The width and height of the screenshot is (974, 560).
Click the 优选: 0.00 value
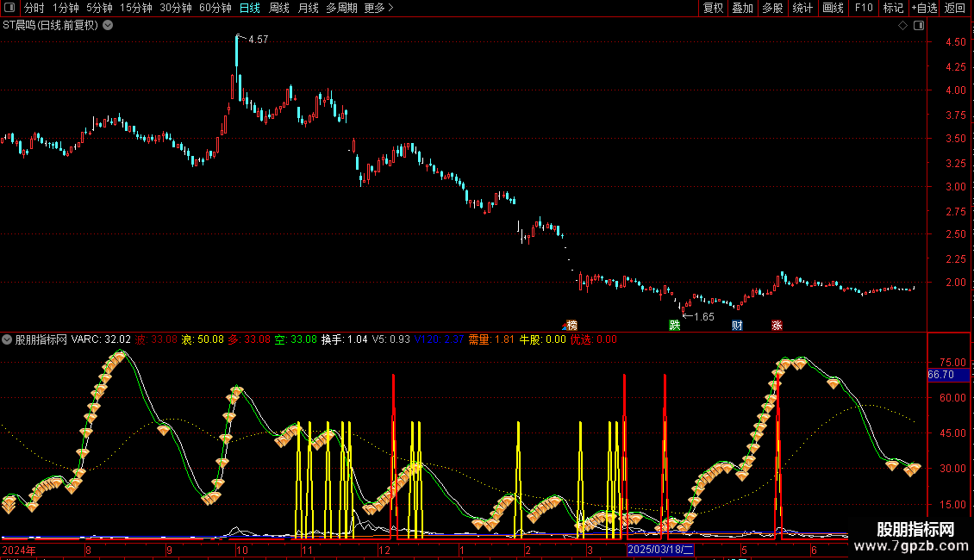[x=594, y=339]
